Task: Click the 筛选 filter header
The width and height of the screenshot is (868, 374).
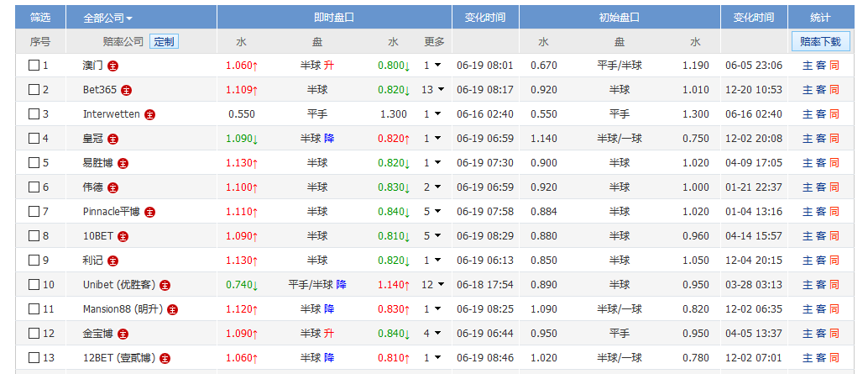Action: coord(39,18)
